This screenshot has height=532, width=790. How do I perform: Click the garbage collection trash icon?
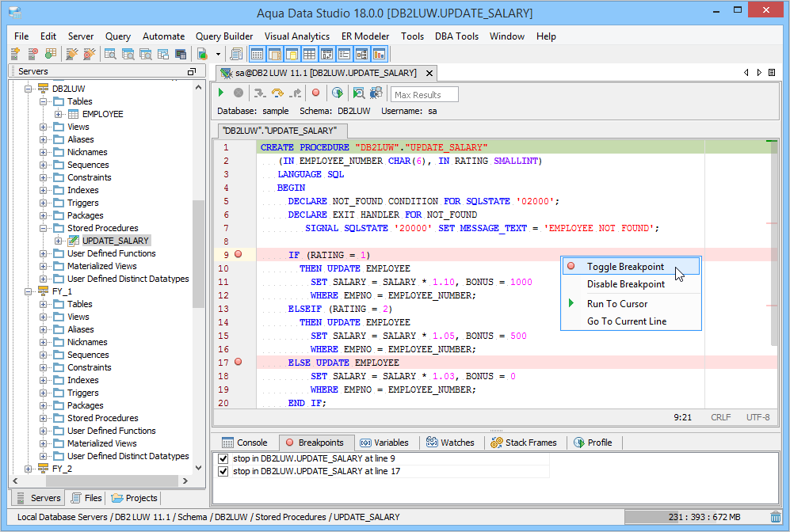coord(775,517)
